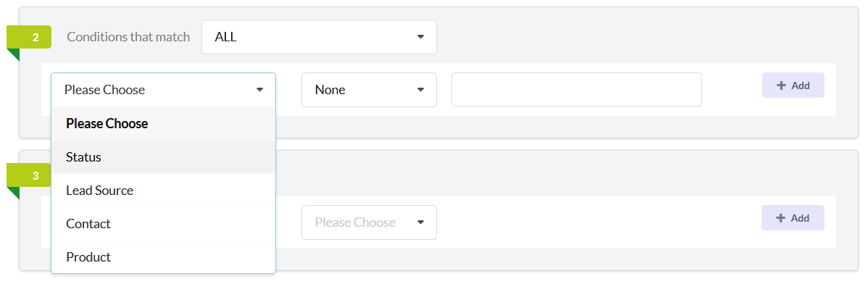Expand the greyed Please Choose dropdown in step 3
The height and width of the screenshot is (284, 868).
[x=369, y=222]
